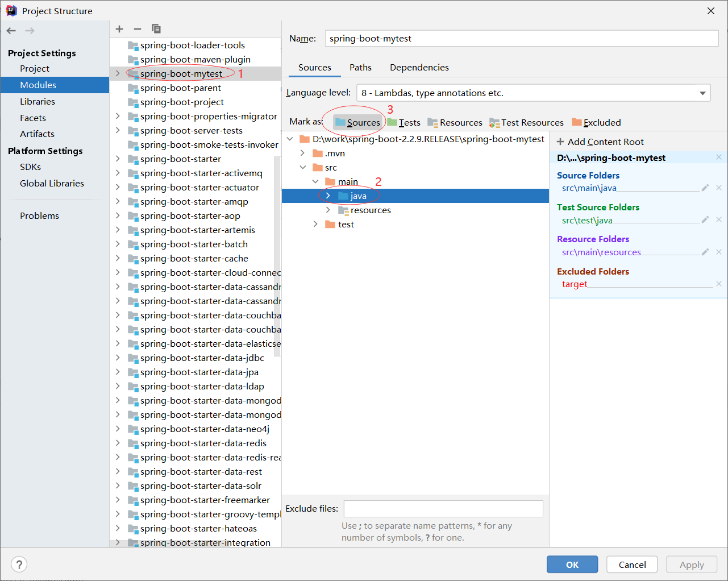The image size is (728, 581).
Task: Click the IntelliJ IDEA icon in title bar
Action: tap(11, 11)
